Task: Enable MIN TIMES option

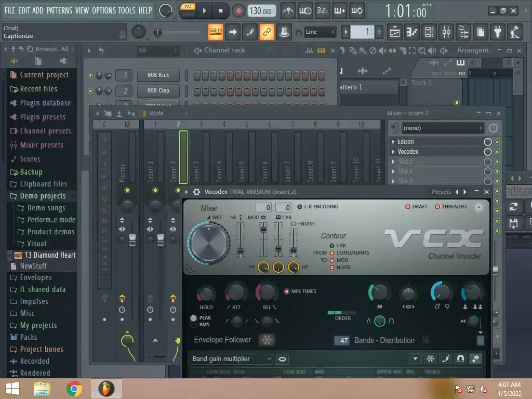Action: (x=300, y=291)
